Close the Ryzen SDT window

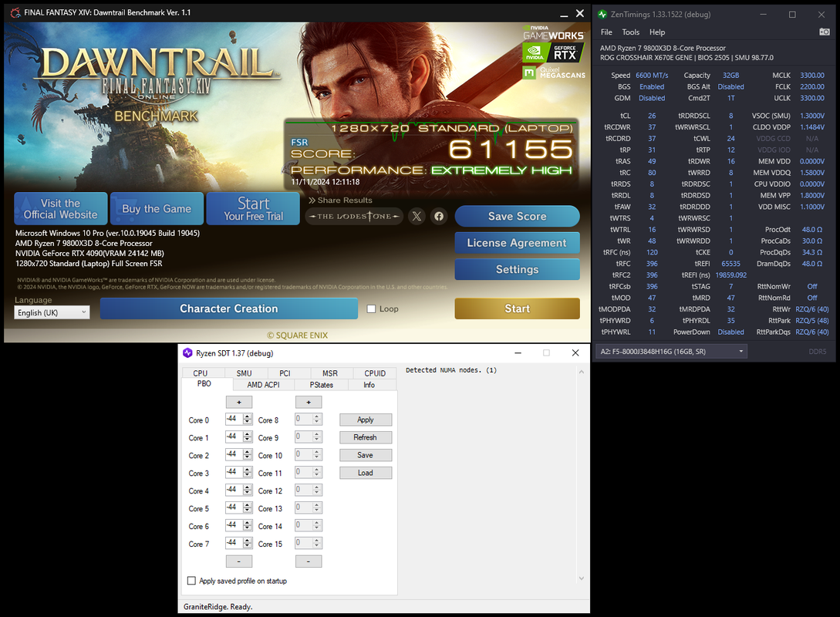click(x=575, y=352)
